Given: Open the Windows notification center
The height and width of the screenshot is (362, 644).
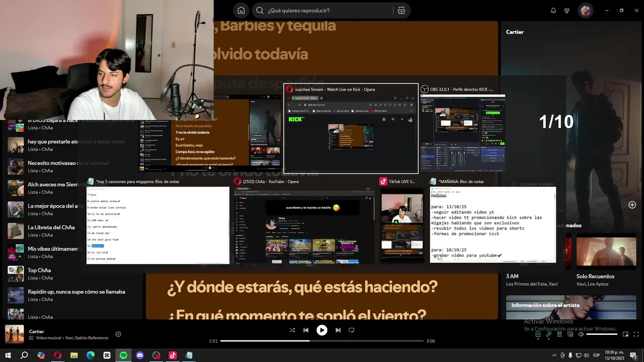Looking at the screenshot, I should coord(634,356).
